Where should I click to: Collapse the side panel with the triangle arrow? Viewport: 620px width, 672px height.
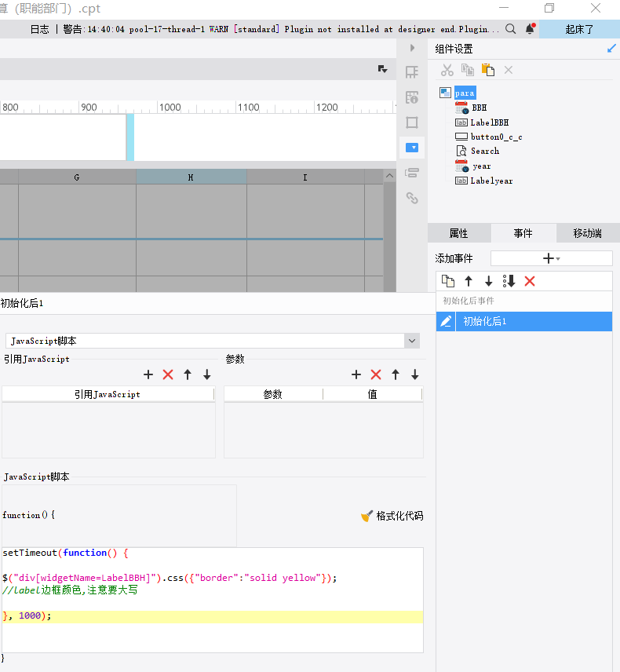tap(412, 48)
